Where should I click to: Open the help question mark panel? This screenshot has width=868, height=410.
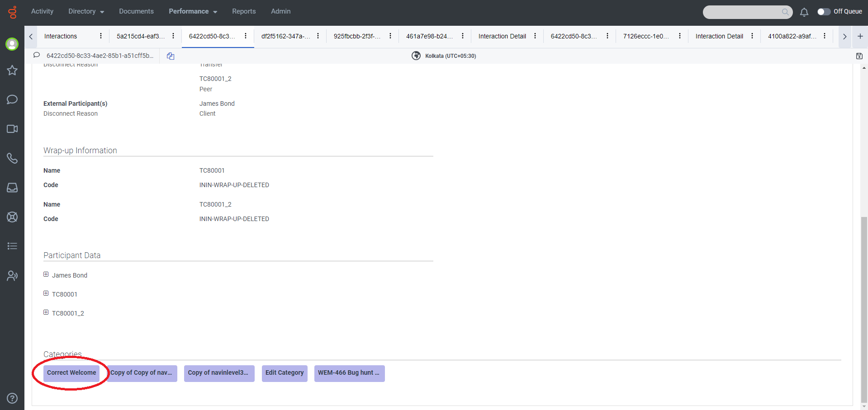click(12, 398)
